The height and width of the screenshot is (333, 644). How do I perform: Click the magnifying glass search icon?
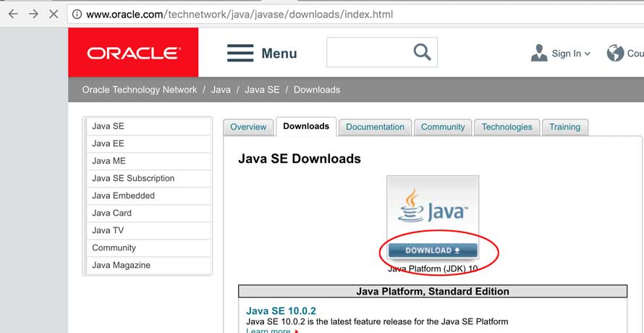coord(421,52)
